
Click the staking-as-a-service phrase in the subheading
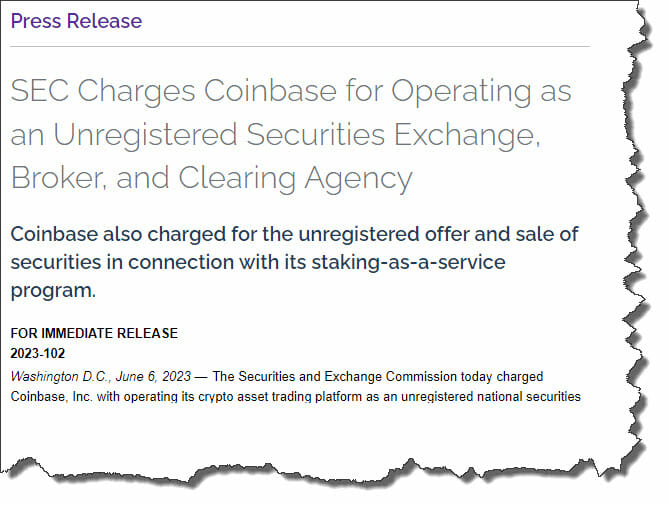point(409,262)
